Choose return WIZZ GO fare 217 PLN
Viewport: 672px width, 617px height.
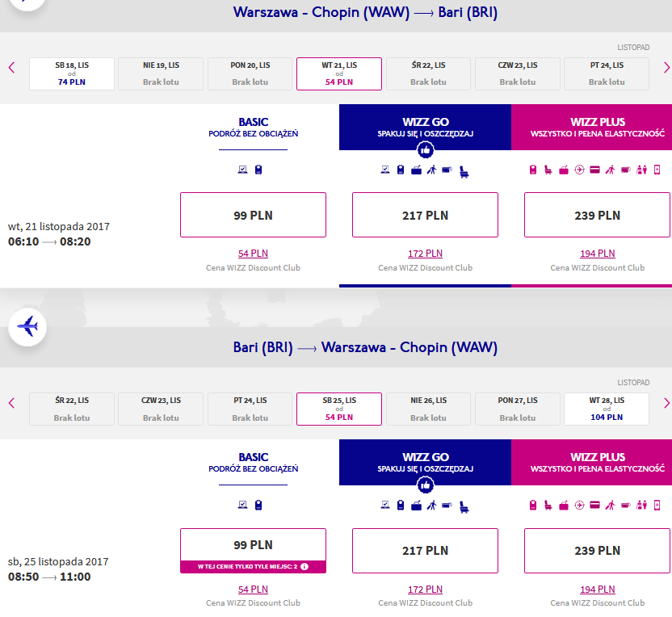click(x=425, y=551)
